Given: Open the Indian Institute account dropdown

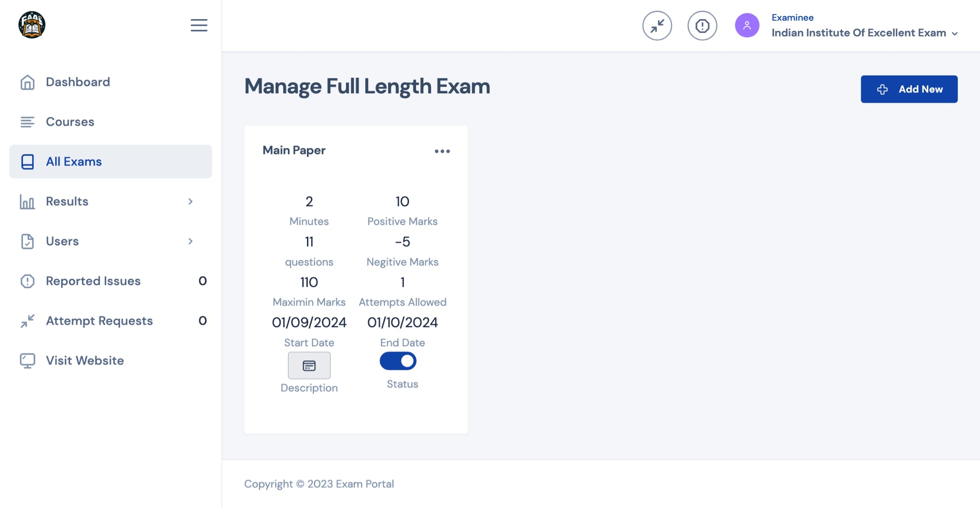Looking at the screenshot, I should click(x=864, y=33).
